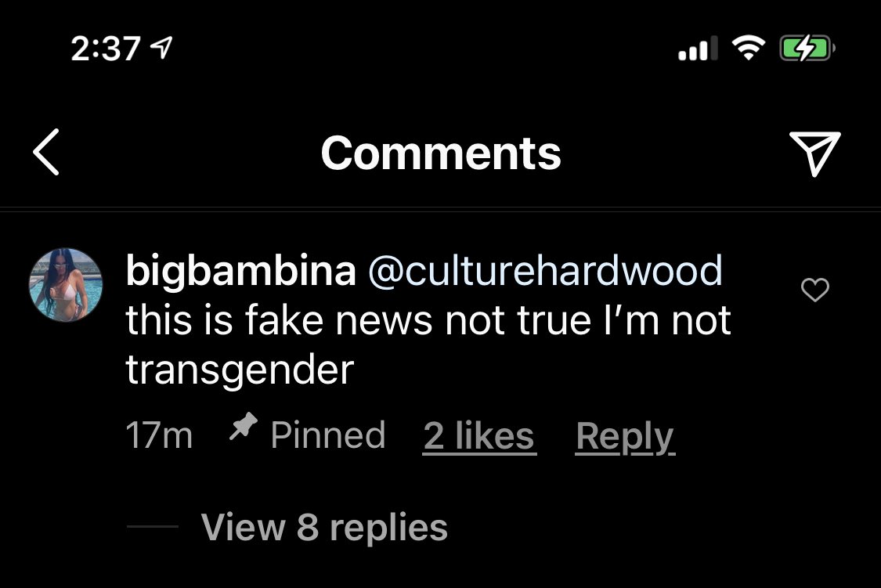Tap the location arrow in status bar
Viewport: 881px width, 588px height.
[x=162, y=48]
